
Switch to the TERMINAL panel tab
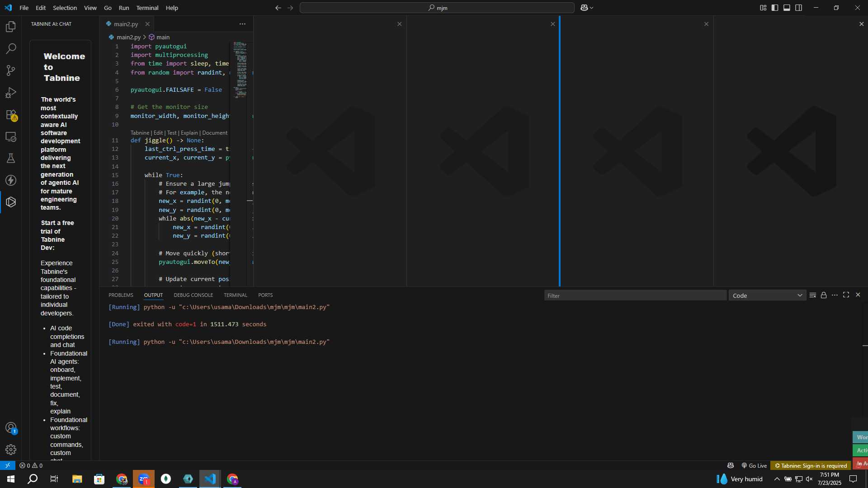coord(236,295)
